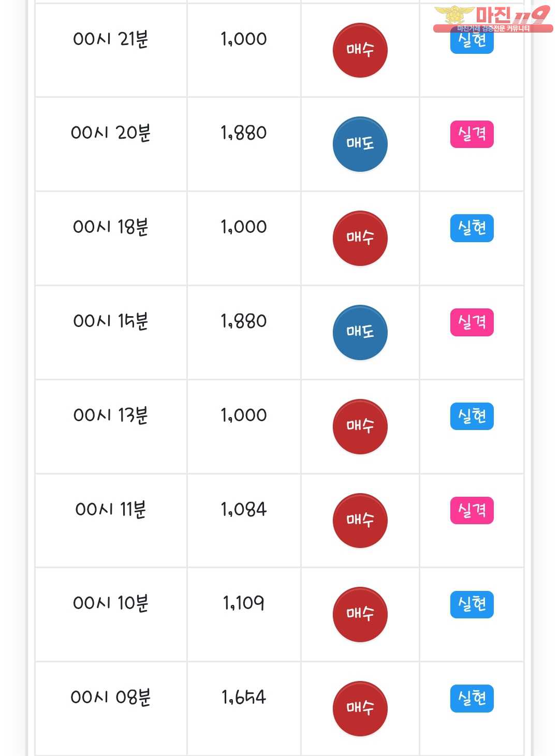Click the 1,084 amount value
Image resolution: width=559 pixels, height=756 pixels.
coord(244,510)
